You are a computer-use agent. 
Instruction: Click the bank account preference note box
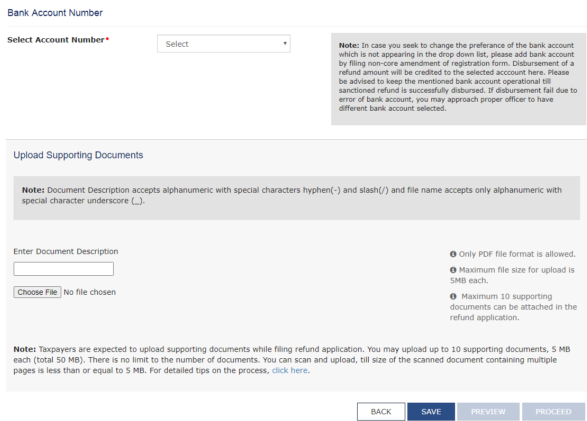click(458, 79)
